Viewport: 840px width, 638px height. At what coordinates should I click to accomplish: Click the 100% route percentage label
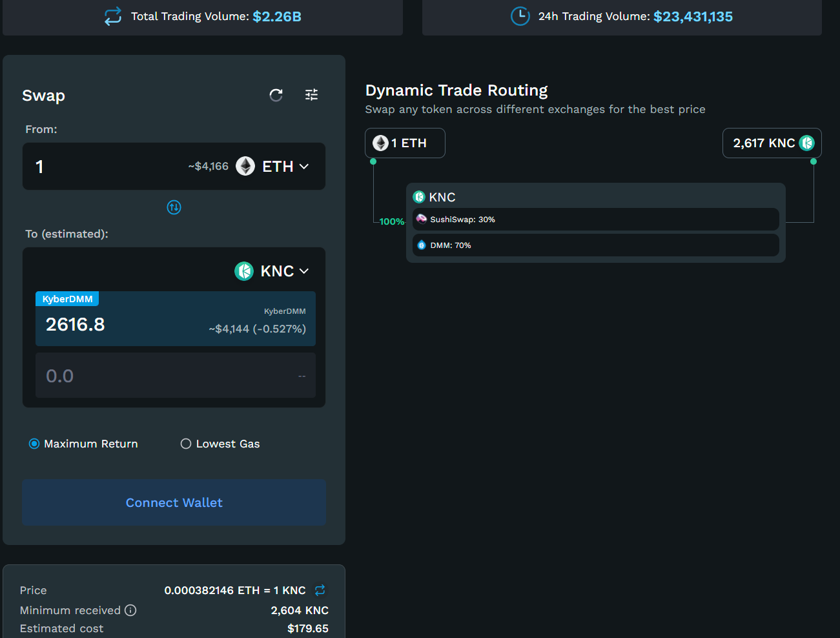(x=392, y=221)
